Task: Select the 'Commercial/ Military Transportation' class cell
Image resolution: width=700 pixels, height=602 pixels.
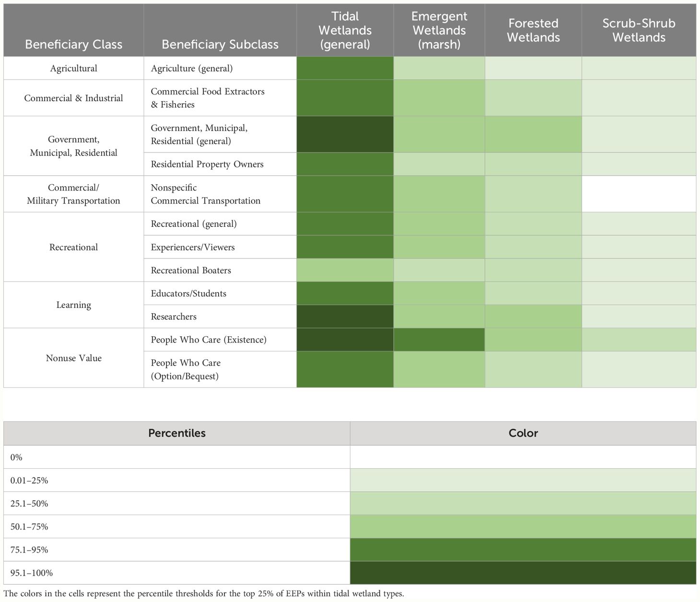Action: pyautogui.click(x=73, y=194)
